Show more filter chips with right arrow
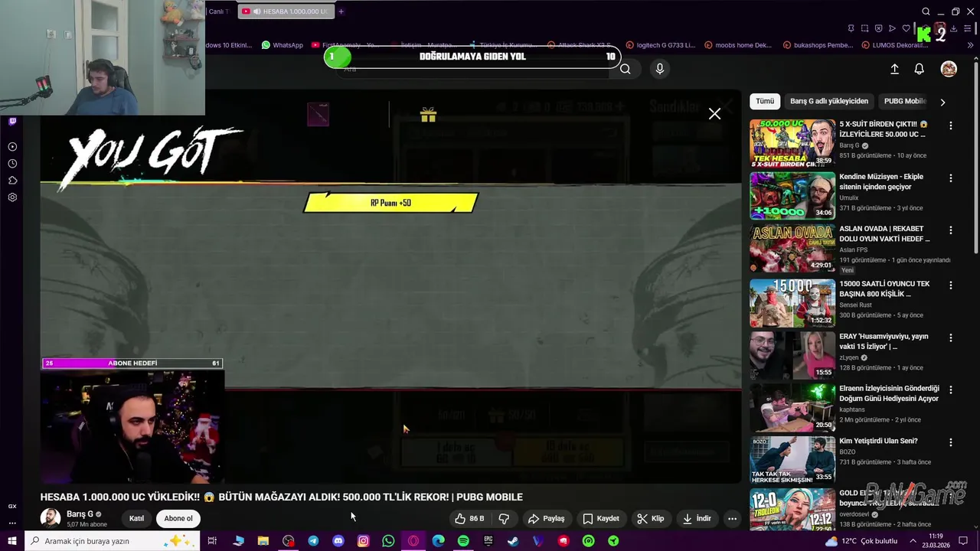Image resolution: width=980 pixels, height=551 pixels. (x=942, y=102)
